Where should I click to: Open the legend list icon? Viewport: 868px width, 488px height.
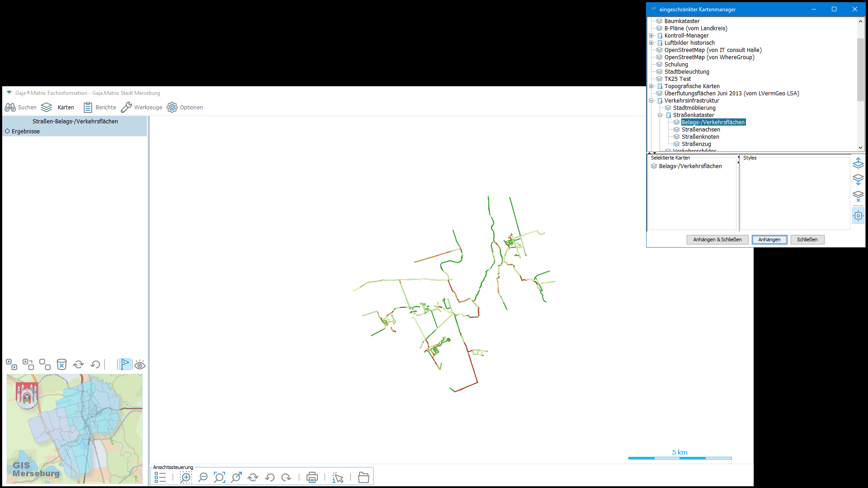point(160,477)
